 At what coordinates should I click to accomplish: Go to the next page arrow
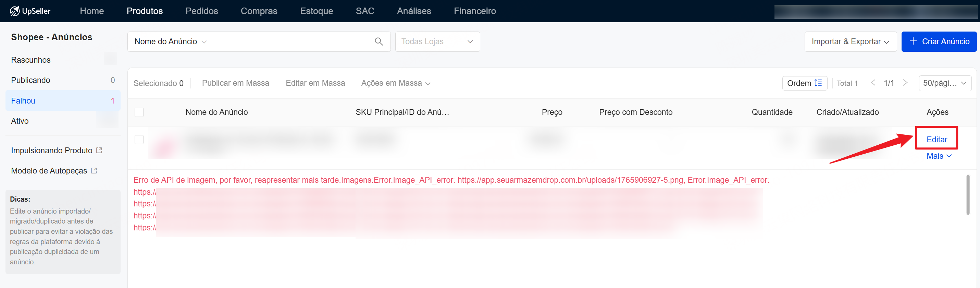[x=905, y=83]
